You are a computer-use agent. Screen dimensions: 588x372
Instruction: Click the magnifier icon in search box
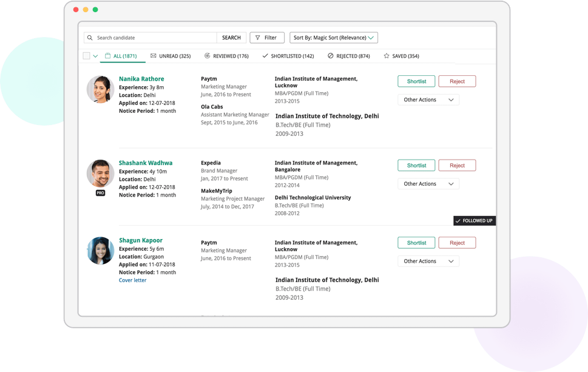coord(90,38)
